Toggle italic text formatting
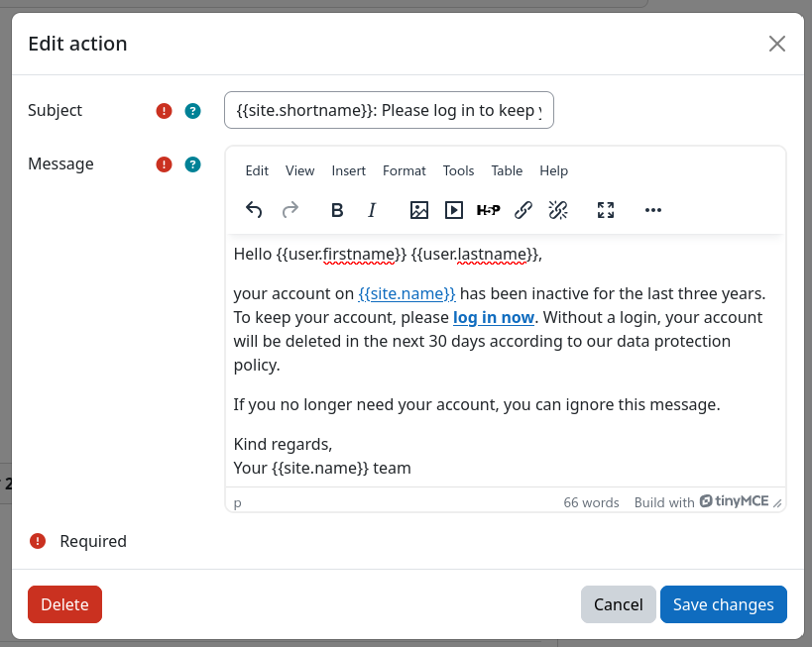The width and height of the screenshot is (812, 647). pyautogui.click(x=372, y=210)
